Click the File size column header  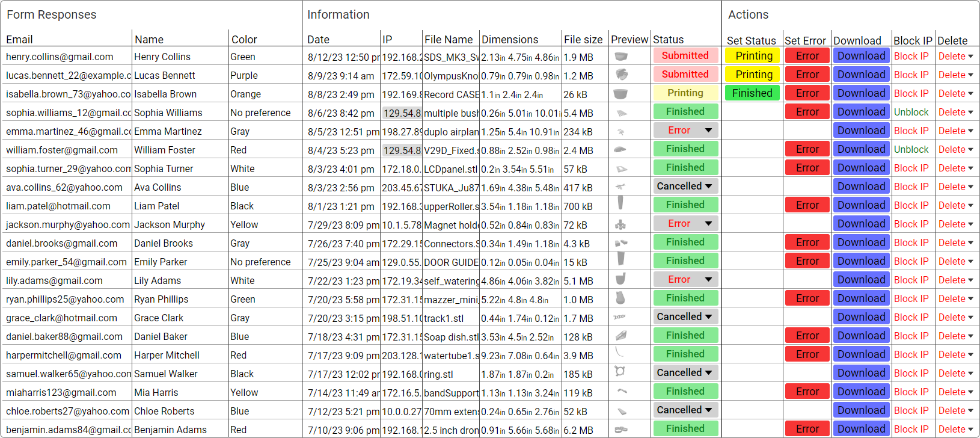[583, 40]
